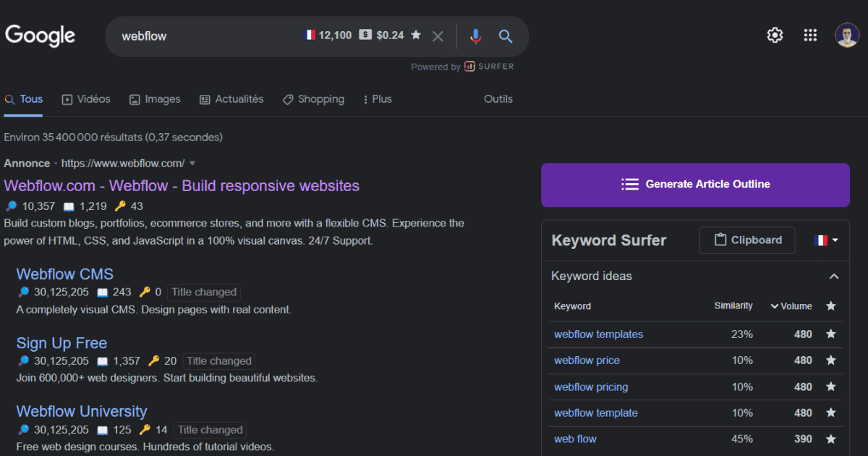The image size is (868, 456).
Task: Click the Title changed badge under Sign Up Free
Action: pos(219,361)
